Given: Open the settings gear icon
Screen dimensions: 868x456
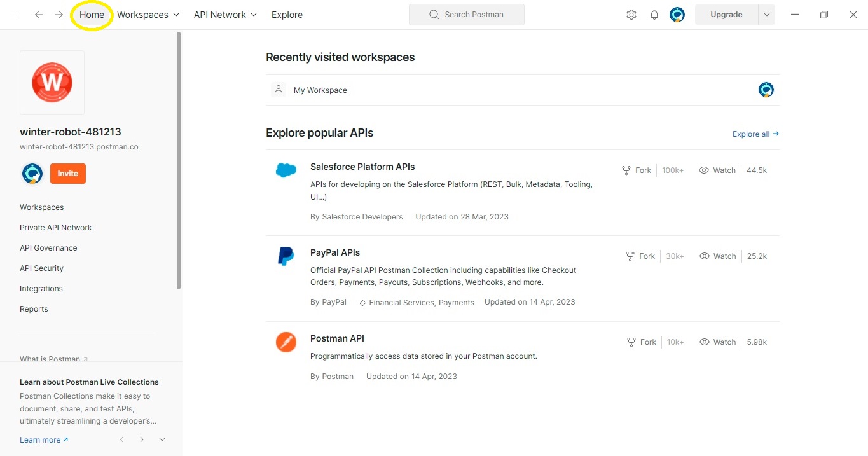Looking at the screenshot, I should pos(631,15).
